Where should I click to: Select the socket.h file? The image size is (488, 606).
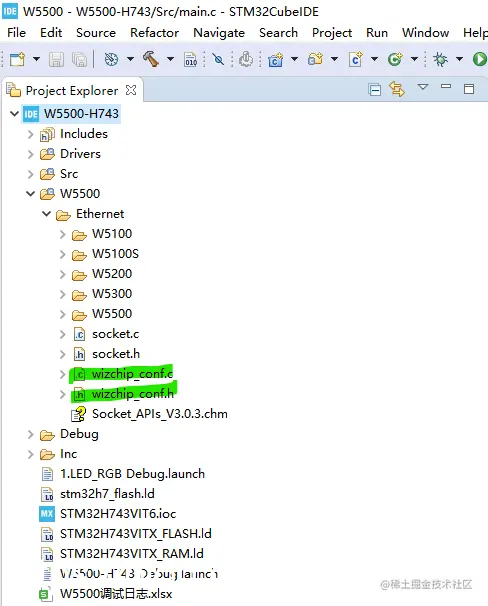pos(116,354)
